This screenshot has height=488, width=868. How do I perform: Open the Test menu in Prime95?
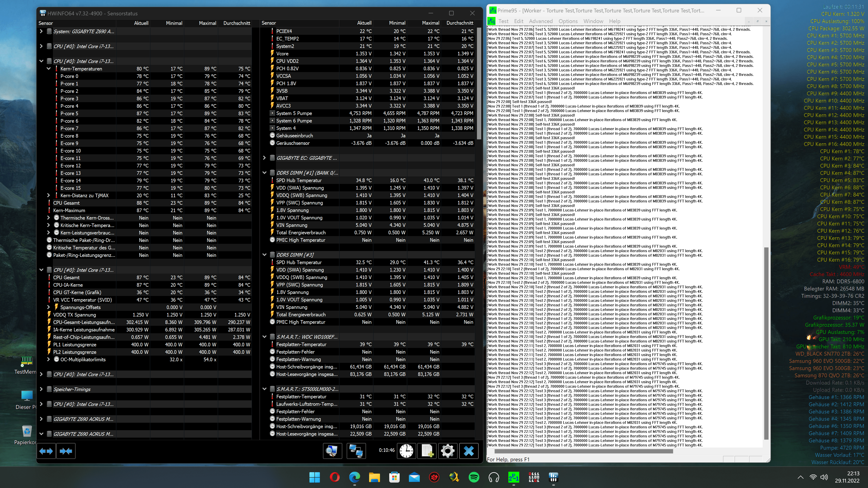[503, 21]
